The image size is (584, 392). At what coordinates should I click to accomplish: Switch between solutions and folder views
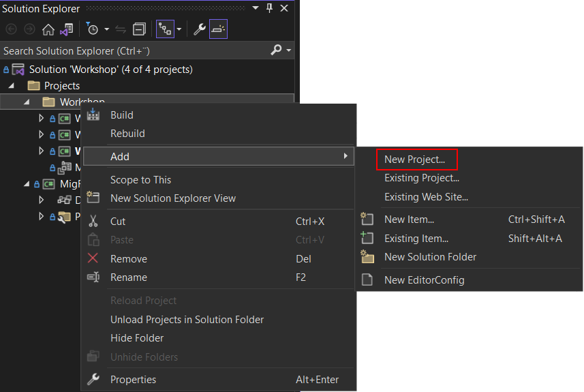[x=67, y=29]
